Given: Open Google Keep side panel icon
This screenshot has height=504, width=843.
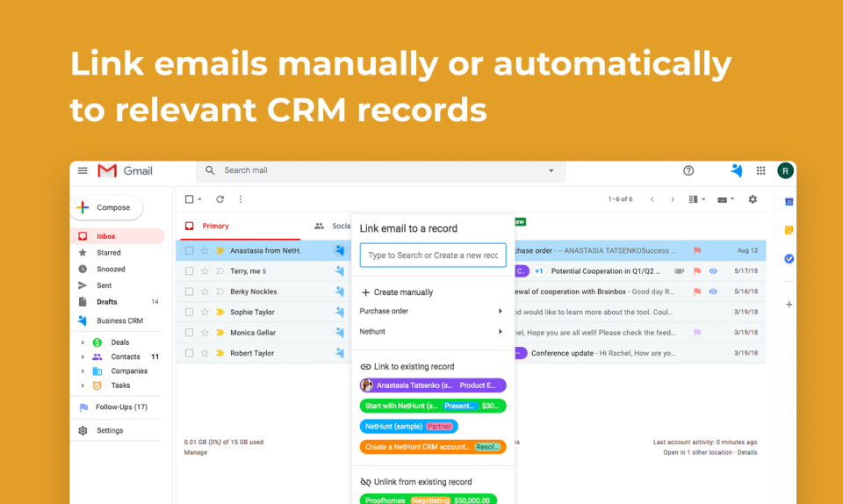Looking at the screenshot, I should pyautogui.click(x=789, y=230).
